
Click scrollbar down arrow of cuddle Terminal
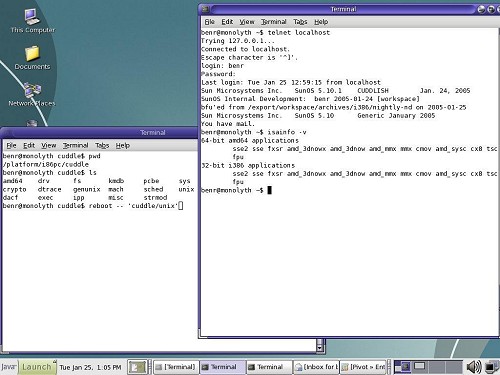pyautogui.click(x=320, y=348)
